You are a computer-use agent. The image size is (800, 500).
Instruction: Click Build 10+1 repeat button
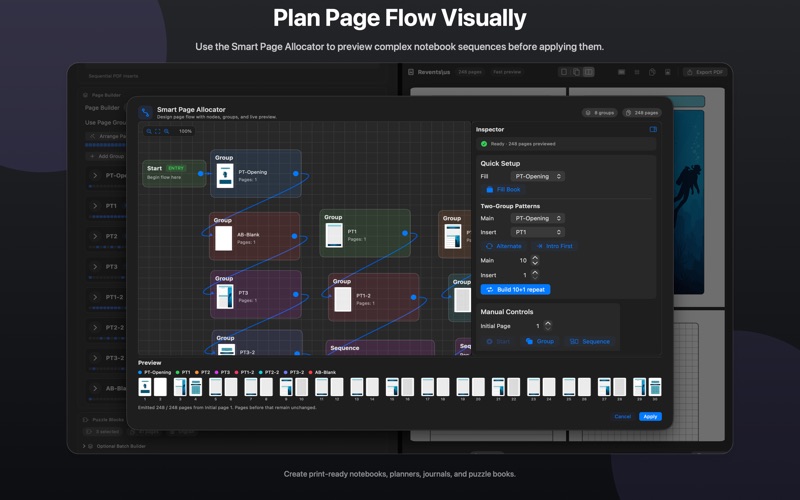(515, 289)
